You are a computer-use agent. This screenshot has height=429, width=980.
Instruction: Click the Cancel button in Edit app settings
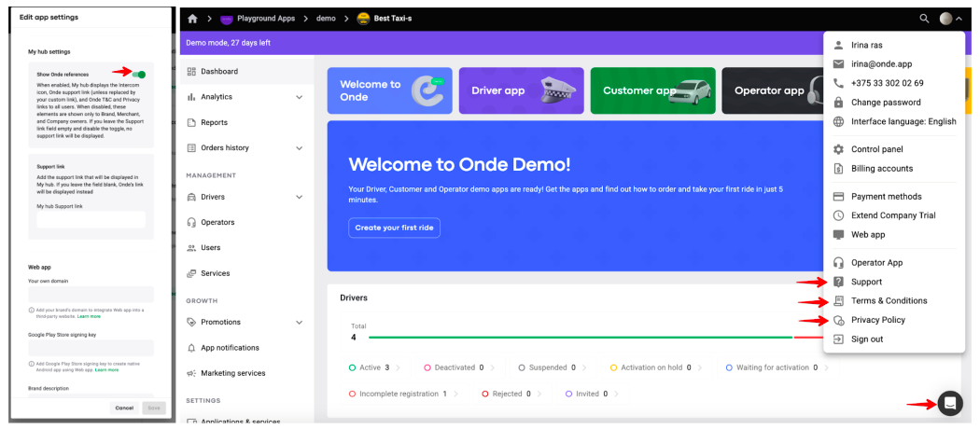[x=124, y=408]
